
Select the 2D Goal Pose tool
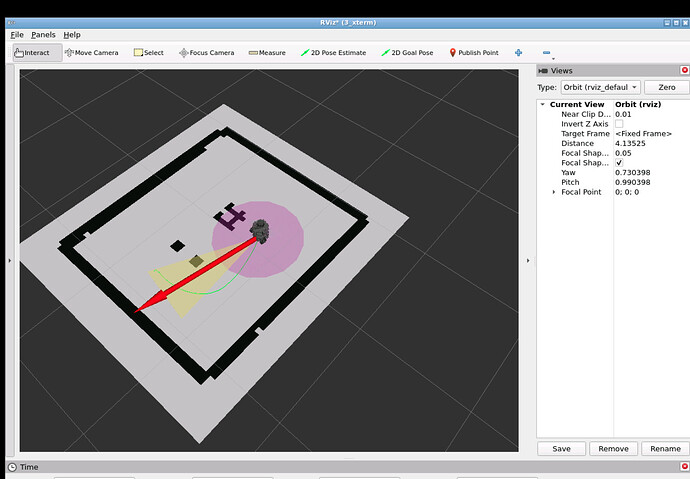(x=407, y=53)
